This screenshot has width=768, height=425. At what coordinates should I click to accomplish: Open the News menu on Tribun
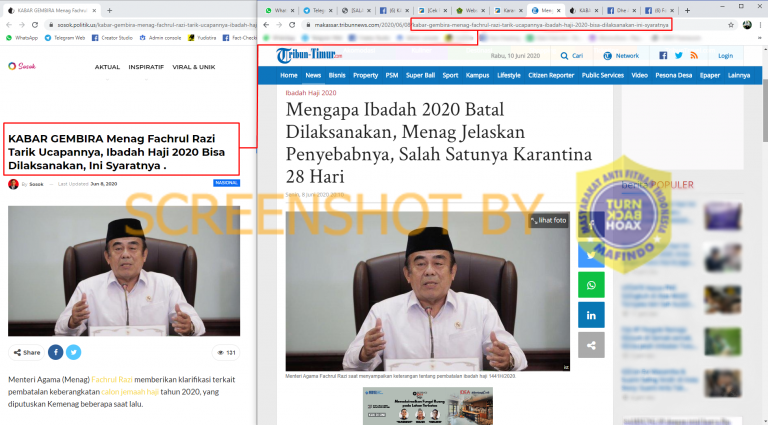point(313,75)
